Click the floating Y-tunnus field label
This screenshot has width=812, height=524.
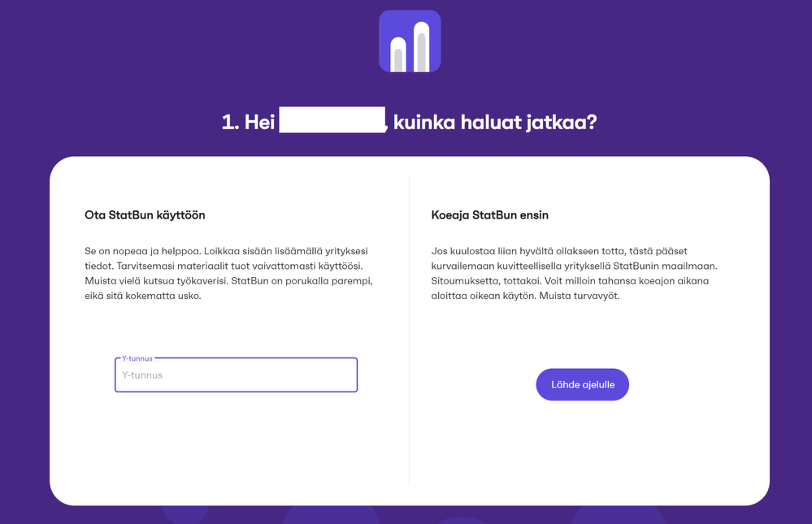[x=137, y=358]
